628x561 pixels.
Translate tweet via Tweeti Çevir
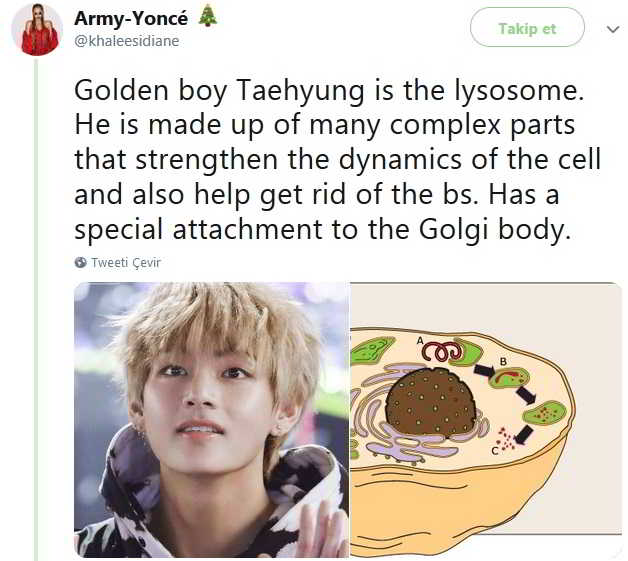[126, 262]
